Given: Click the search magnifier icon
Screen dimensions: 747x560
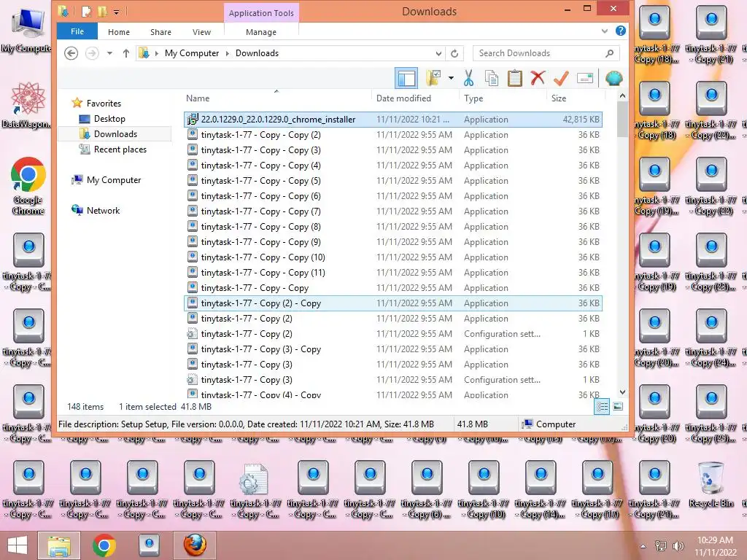Looking at the screenshot, I should [x=609, y=53].
